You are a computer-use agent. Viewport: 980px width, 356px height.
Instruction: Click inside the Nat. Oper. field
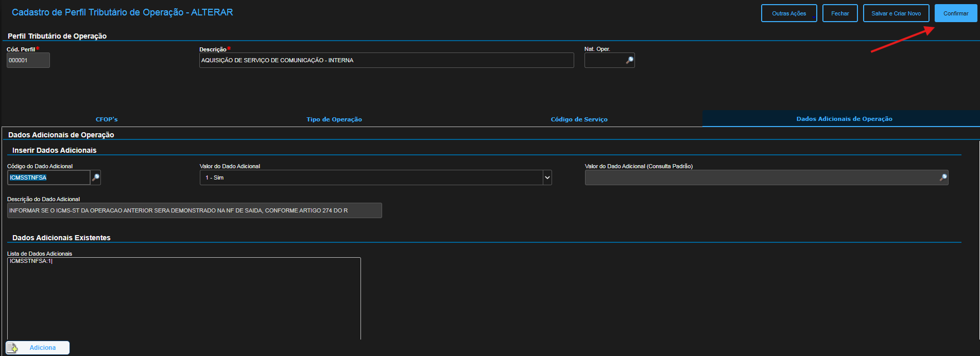[605, 60]
